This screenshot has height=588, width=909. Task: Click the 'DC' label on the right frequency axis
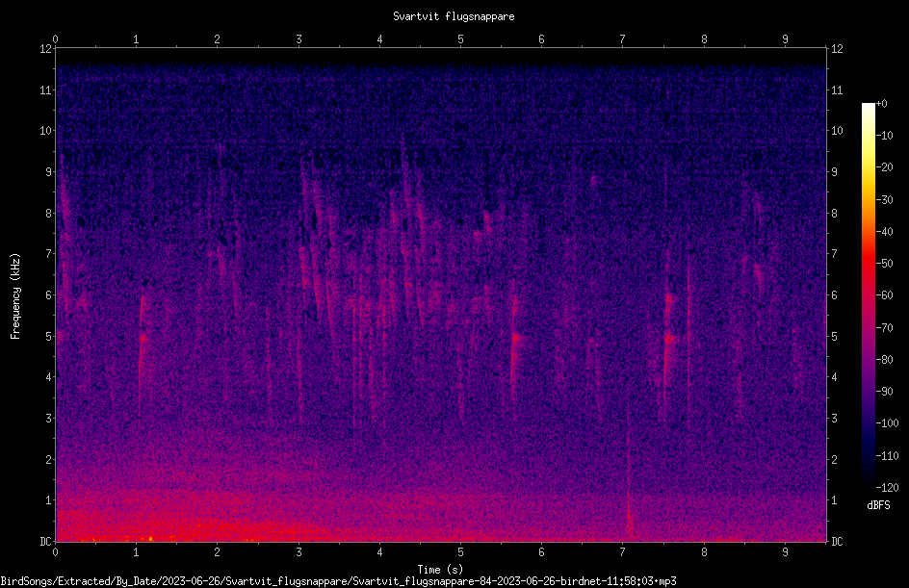click(x=837, y=542)
